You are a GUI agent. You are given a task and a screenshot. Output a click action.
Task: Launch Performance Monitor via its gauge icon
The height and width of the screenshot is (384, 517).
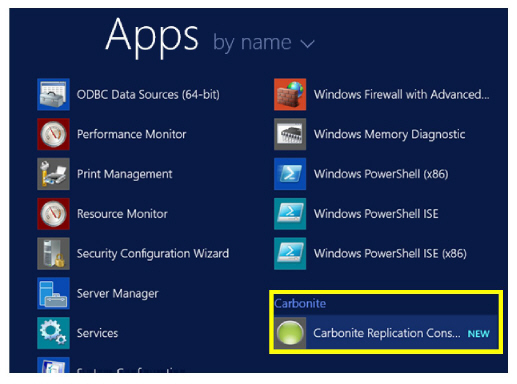[x=53, y=134]
